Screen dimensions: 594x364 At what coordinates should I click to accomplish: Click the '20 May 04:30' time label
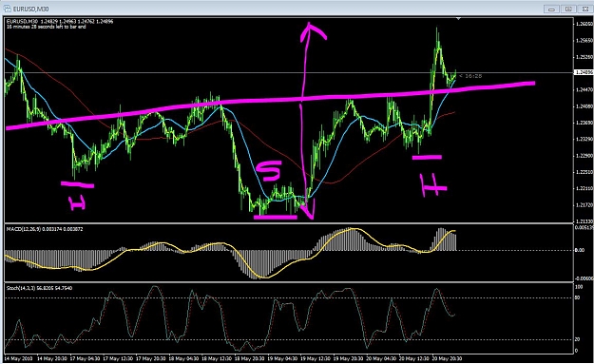click(x=381, y=358)
